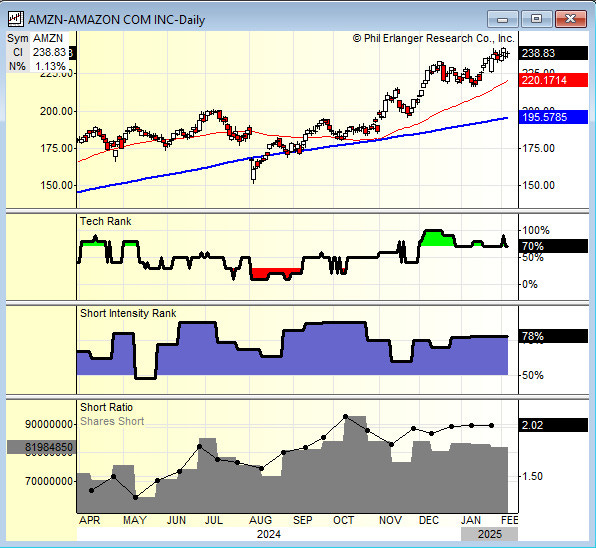The image size is (596, 548).
Task: Click the 100% Tech Rank axis label
Action: click(x=536, y=230)
